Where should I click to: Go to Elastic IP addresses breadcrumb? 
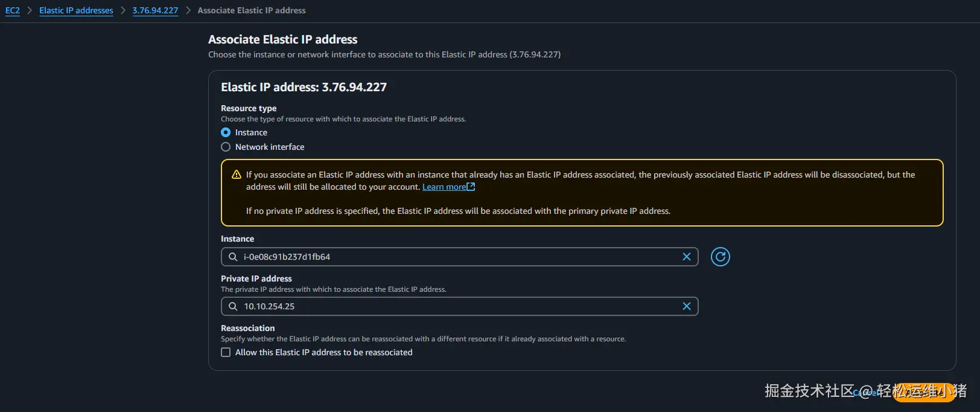tap(76, 10)
